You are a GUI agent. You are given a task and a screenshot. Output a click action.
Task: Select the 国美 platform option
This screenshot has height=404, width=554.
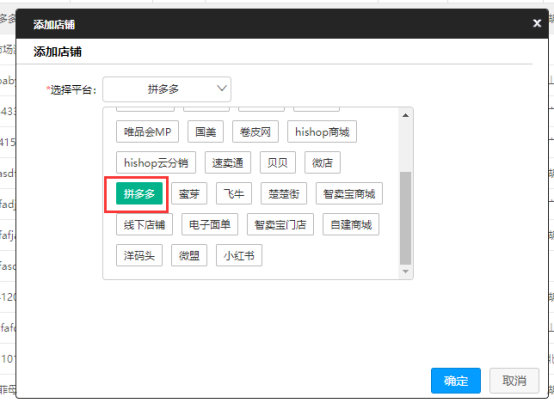pyautogui.click(x=206, y=132)
